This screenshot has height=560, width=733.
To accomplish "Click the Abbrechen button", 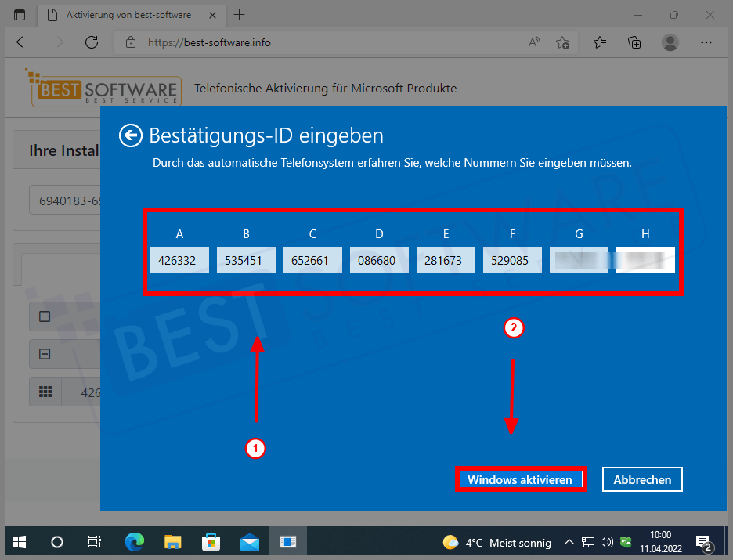I will point(642,479).
